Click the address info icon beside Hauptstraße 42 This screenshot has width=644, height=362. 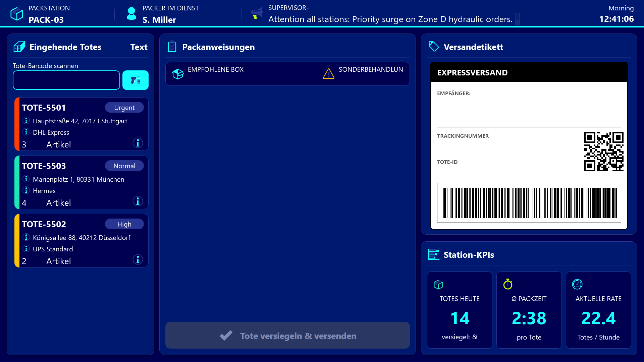(x=26, y=121)
